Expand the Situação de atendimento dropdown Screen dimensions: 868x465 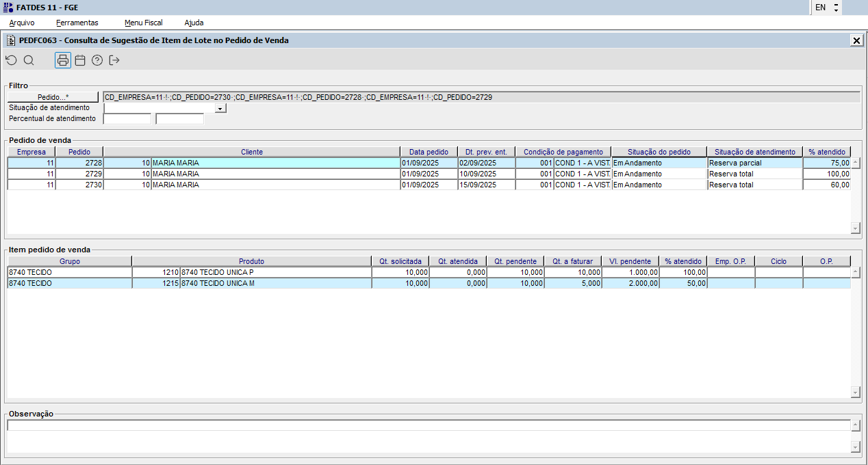point(220,108)
